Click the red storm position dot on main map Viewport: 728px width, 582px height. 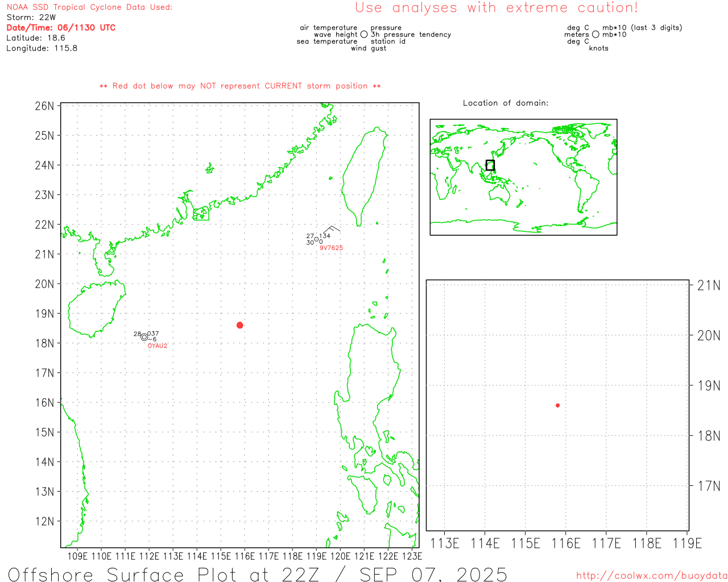[240, 325]
